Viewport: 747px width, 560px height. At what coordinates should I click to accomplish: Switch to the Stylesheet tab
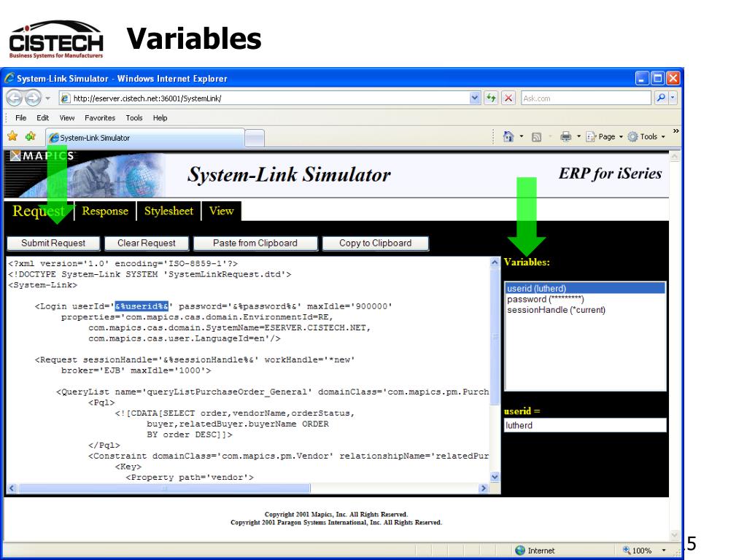pos(169,211)
